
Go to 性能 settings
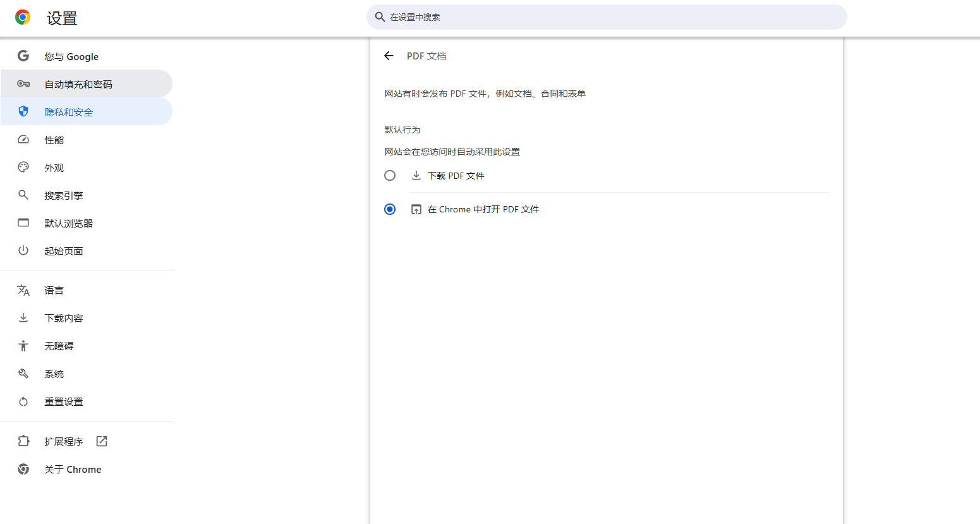coord(87,140)
